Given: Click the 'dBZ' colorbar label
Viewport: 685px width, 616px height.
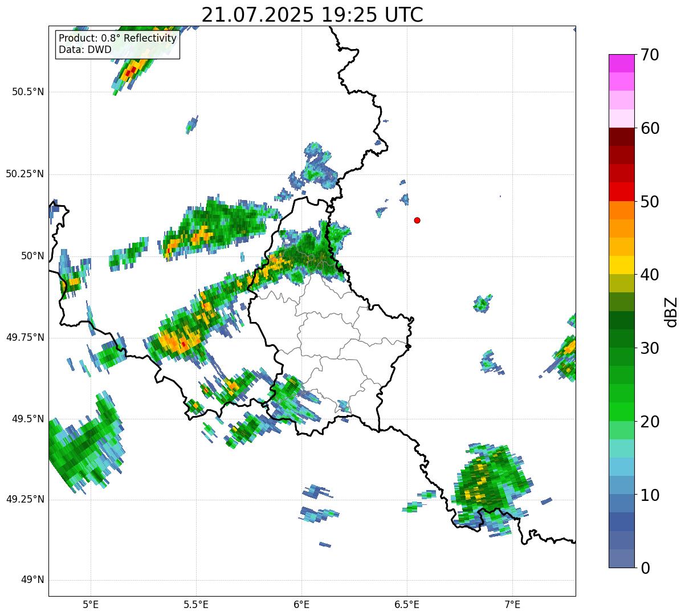Looking at the screenshot, I should [671, 311].
